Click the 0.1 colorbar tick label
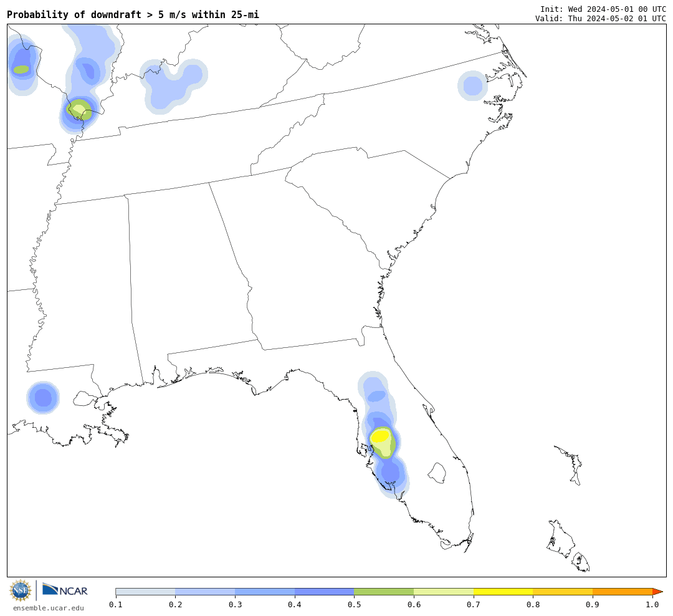The image size is (673, 616). [115, 605]
